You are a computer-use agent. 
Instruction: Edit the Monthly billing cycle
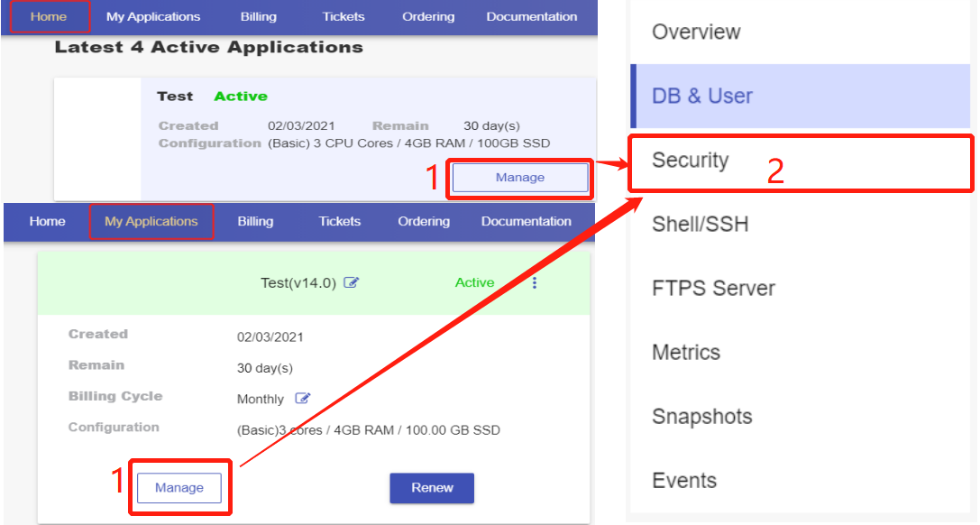pos(302,399)
